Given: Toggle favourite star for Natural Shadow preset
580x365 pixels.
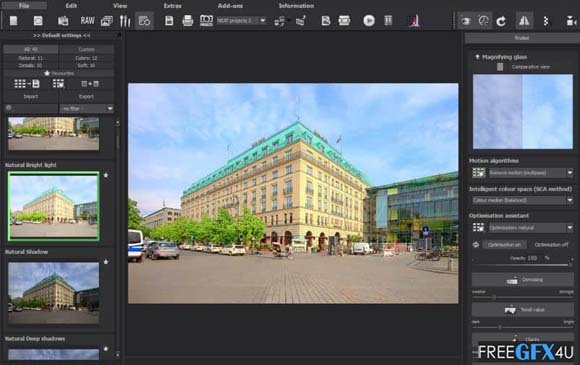Looking at the screenshot, I should click(106, 261).
